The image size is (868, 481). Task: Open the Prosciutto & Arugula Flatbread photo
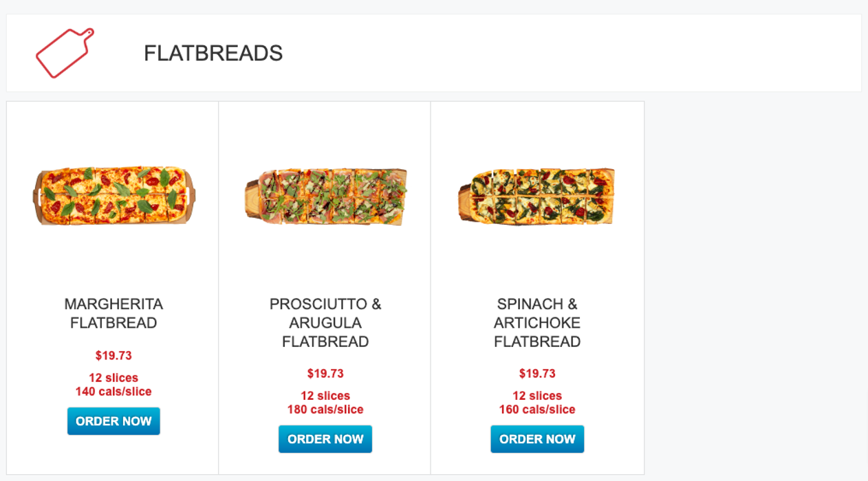[325, 196]
